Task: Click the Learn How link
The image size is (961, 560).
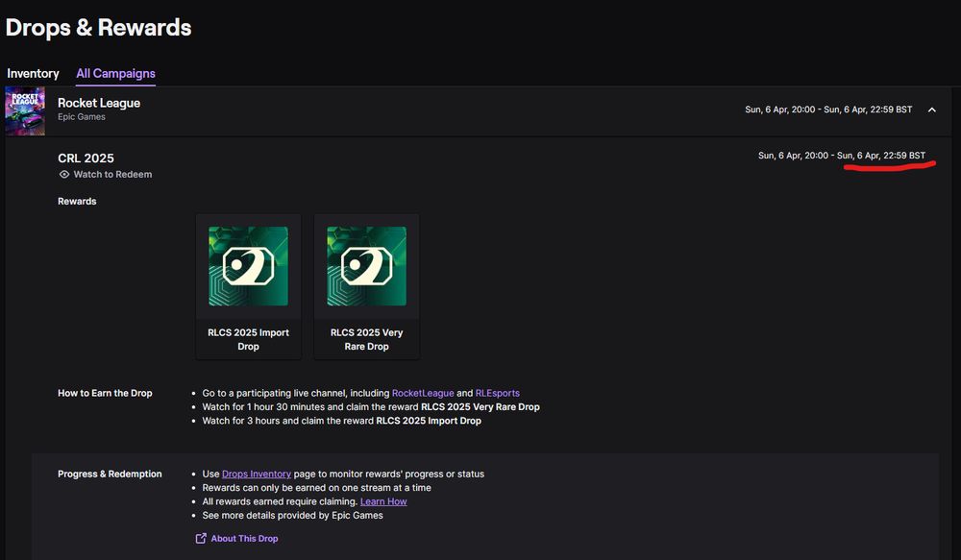Action: pyautogui.click(x=383, y=501)
